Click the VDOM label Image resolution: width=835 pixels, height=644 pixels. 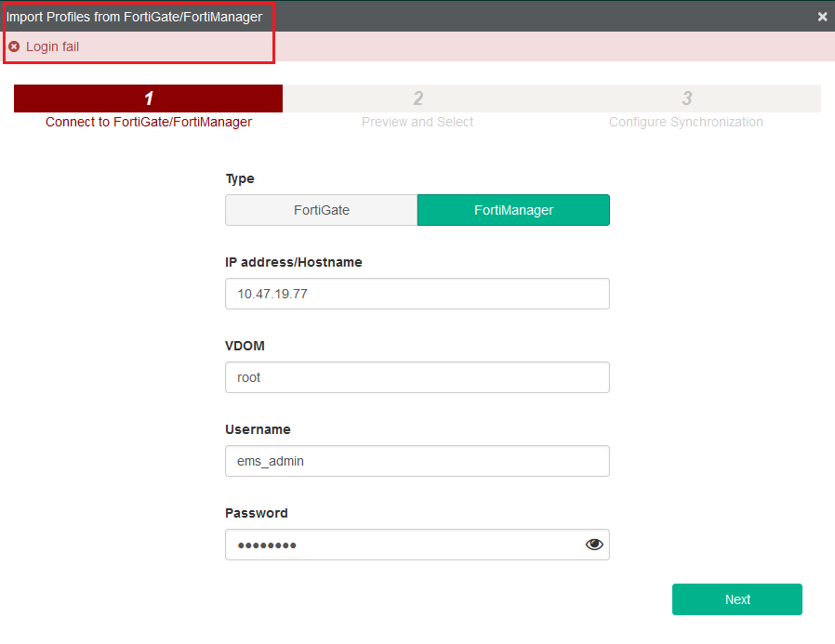245,346
